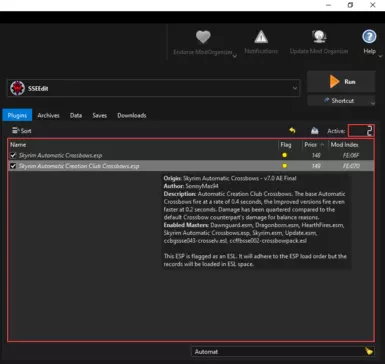Switch to the Downloads tab

click(x=132, y=115)
